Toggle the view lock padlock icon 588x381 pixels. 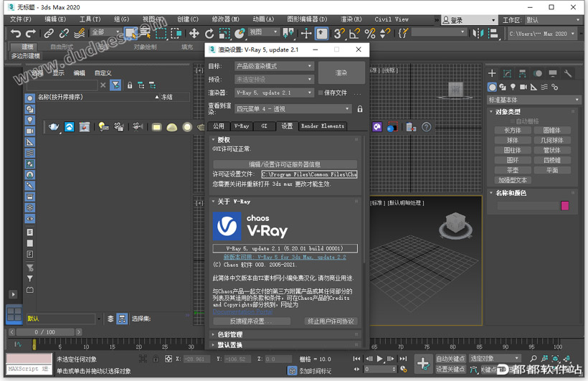(360, 109)
